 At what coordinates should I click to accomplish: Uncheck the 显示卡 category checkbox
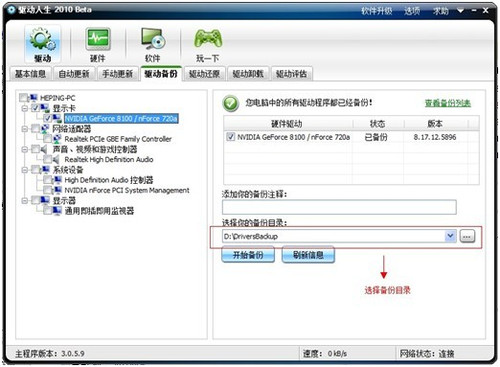pos(35,108)
